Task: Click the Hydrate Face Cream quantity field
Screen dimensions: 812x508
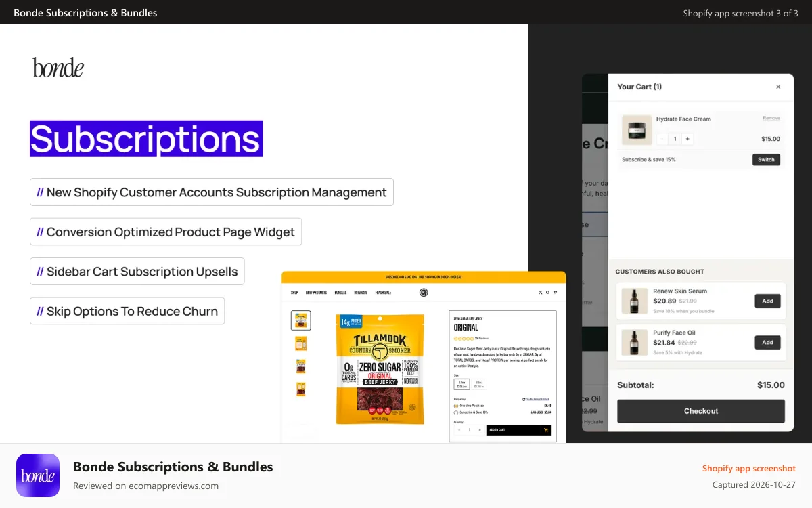Action: click(675, 139)
